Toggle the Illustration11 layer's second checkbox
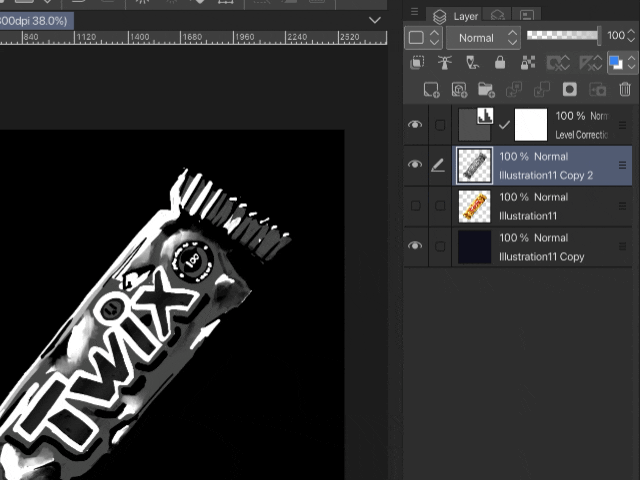Screen dimensions: 640x480 pos(440,205)
